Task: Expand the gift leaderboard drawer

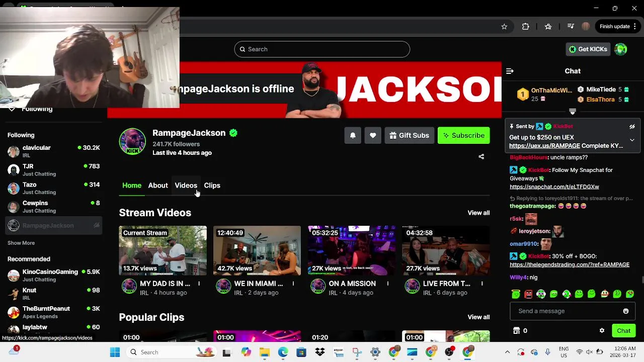Action: 573,112
